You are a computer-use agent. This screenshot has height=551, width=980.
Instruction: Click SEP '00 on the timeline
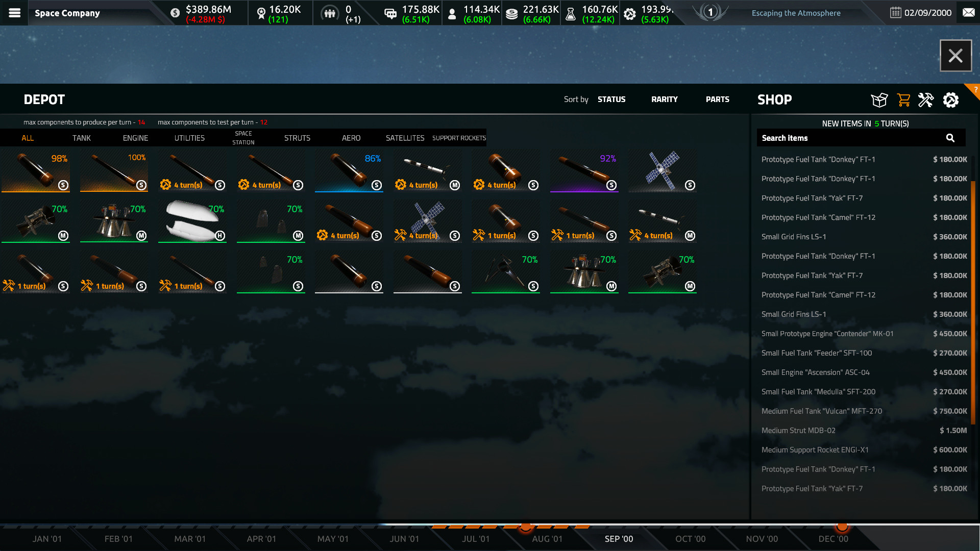coord(619,539)
